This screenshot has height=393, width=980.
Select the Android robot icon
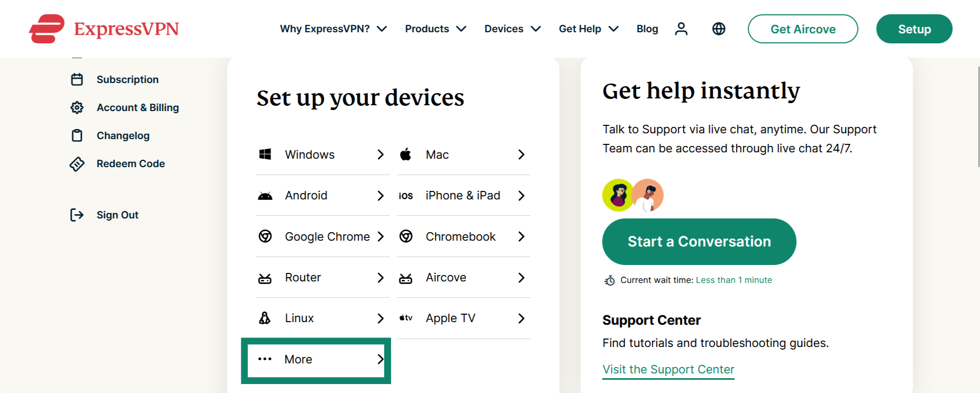tap(266, 195)
